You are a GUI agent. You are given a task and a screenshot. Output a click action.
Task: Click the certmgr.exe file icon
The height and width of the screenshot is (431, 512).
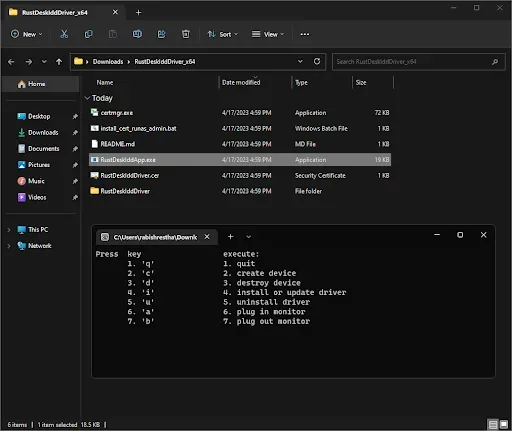pyautogui.click(x=95, y=112)
